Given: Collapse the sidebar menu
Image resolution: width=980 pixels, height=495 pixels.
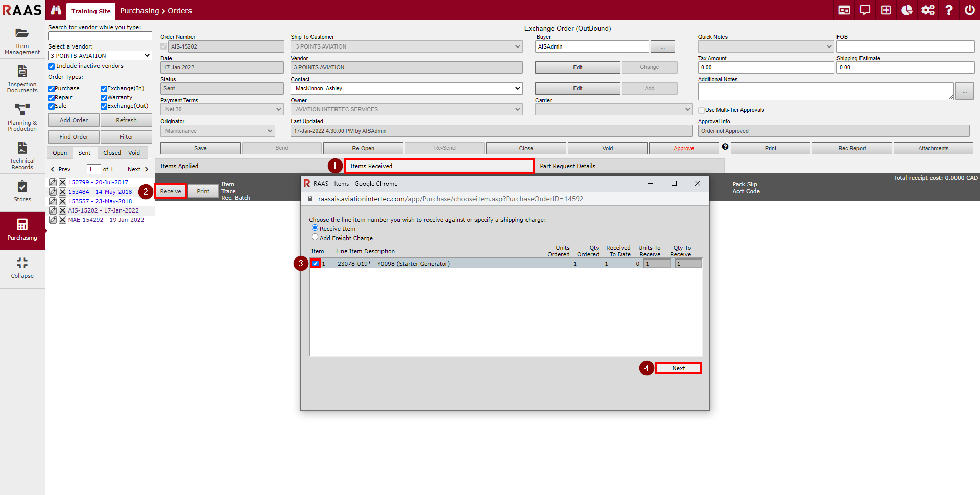Looking at the screenshot, I should click(x=22, y=268).
